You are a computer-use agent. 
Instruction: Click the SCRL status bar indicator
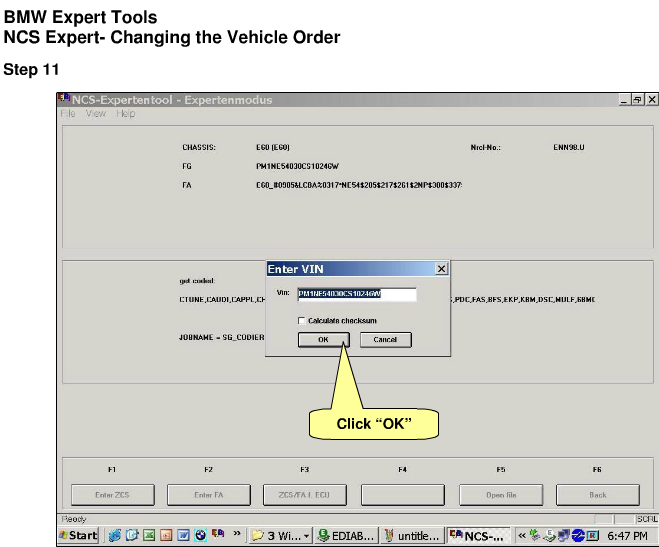647,519
